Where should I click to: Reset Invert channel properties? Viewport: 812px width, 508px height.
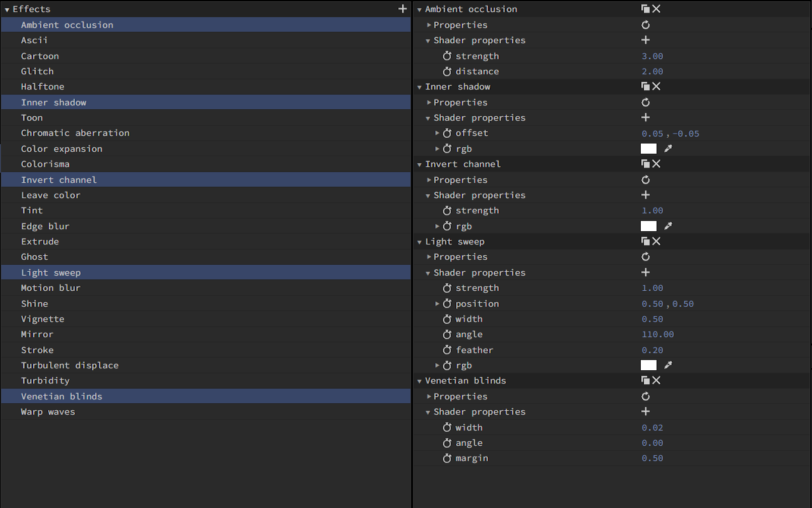click(x=646, y=180)
